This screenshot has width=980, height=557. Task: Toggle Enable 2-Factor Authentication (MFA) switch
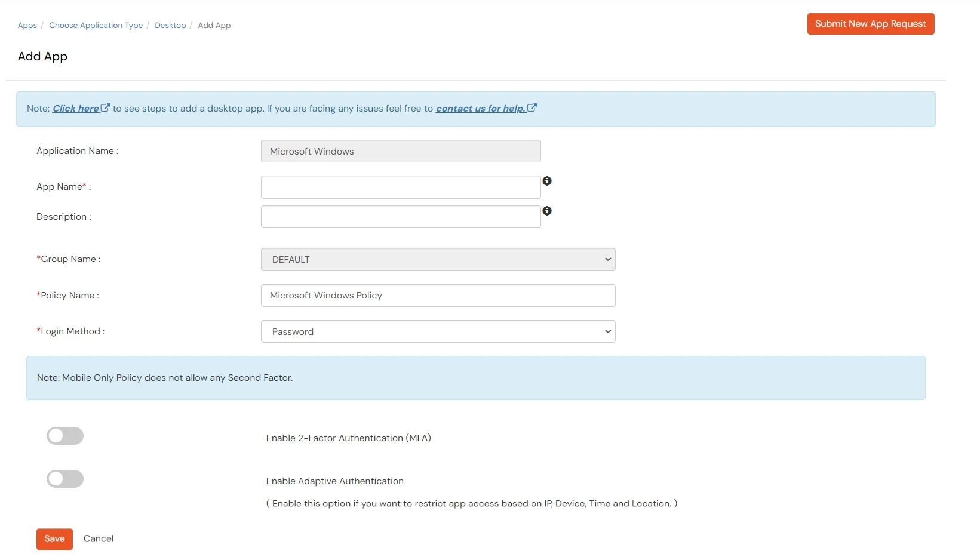click(x=65, y=436)
